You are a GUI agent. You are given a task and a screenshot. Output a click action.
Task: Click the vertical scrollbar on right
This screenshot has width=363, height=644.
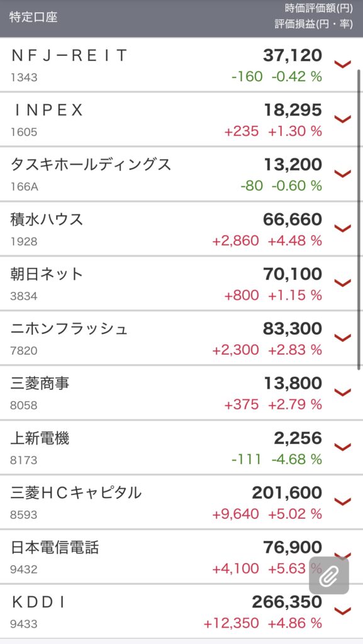tap(359, 219)
